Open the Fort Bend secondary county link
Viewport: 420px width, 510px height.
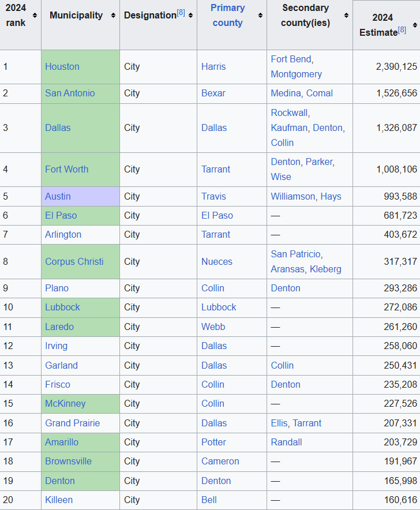pyautogui.click(x=291, y=59)
